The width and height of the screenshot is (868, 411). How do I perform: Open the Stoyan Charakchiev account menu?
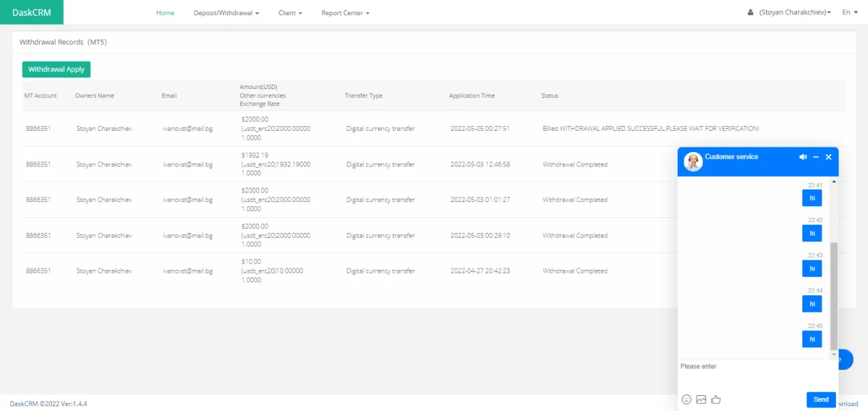(x=795, y=12)
